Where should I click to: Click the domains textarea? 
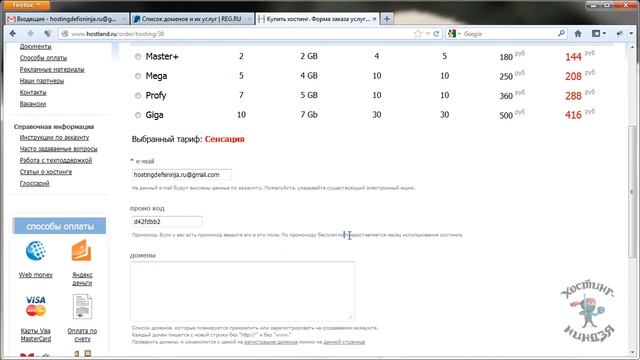(x=242, y=291)
